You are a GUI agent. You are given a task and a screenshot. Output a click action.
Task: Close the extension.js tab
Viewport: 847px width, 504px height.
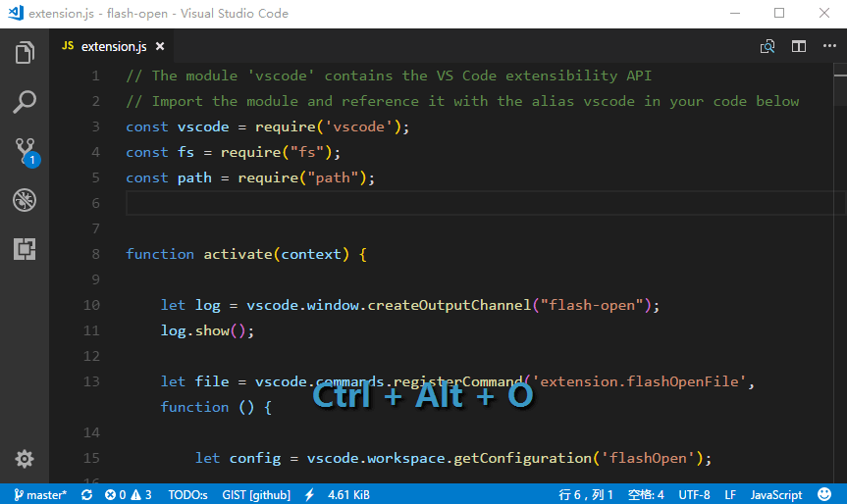(x=160, y=46)
